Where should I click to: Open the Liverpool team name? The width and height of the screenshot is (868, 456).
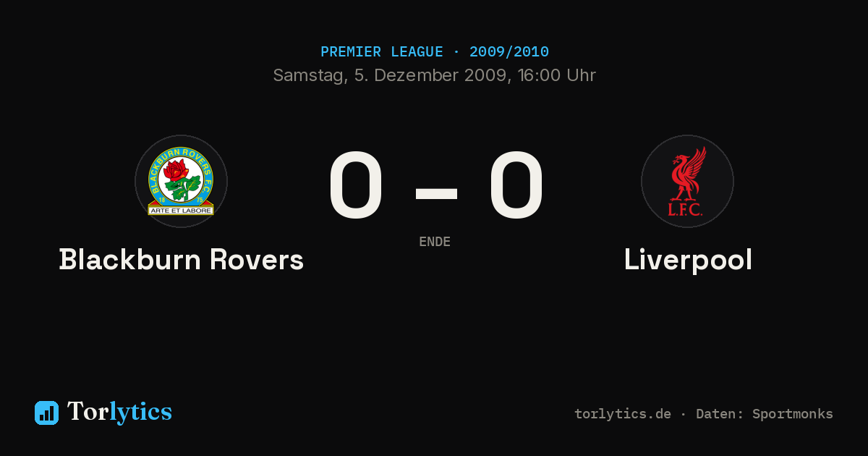[688, 260]
